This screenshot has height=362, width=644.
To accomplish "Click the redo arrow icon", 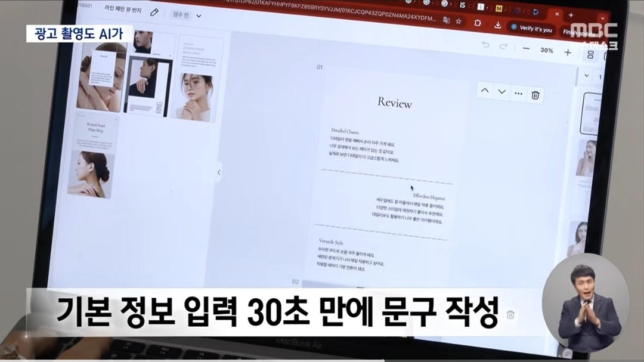I will pyautogui.click(x=503, y=47).
